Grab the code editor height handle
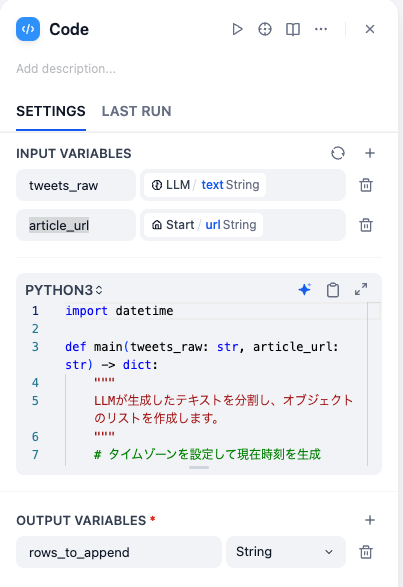Image resolution: width=404 pixels, height=587 pixels. tap(199, 468)
